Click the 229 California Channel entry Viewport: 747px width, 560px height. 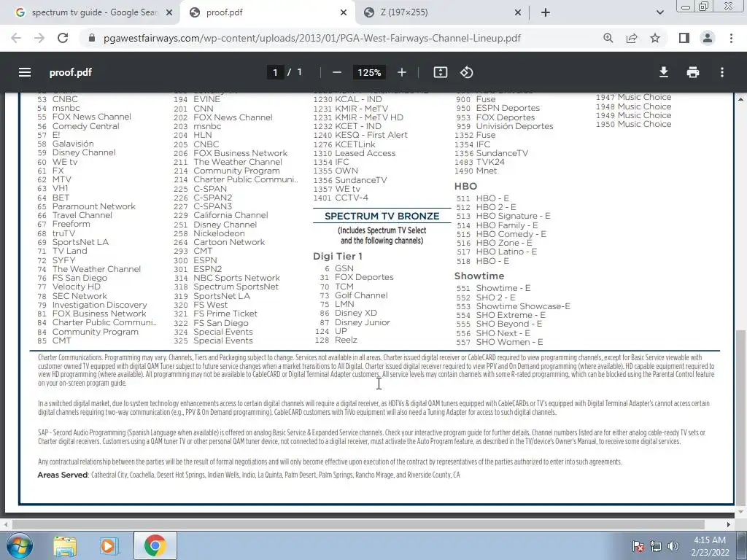pos(220,215)
